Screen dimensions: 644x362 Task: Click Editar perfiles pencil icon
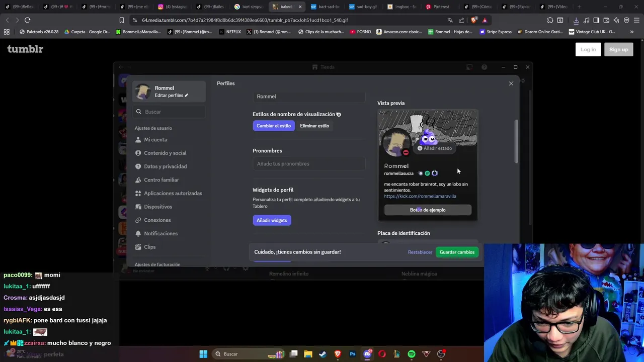[186, 96]
